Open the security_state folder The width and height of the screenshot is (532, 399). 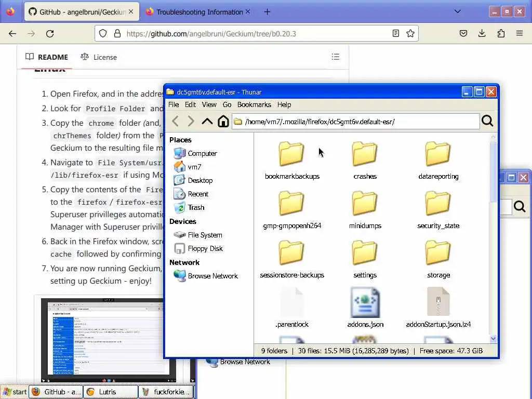pyautogui.click(x=438, y=210)
